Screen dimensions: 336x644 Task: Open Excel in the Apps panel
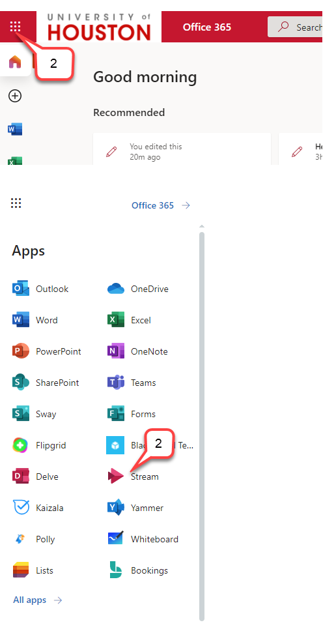(x=129, y=320)
